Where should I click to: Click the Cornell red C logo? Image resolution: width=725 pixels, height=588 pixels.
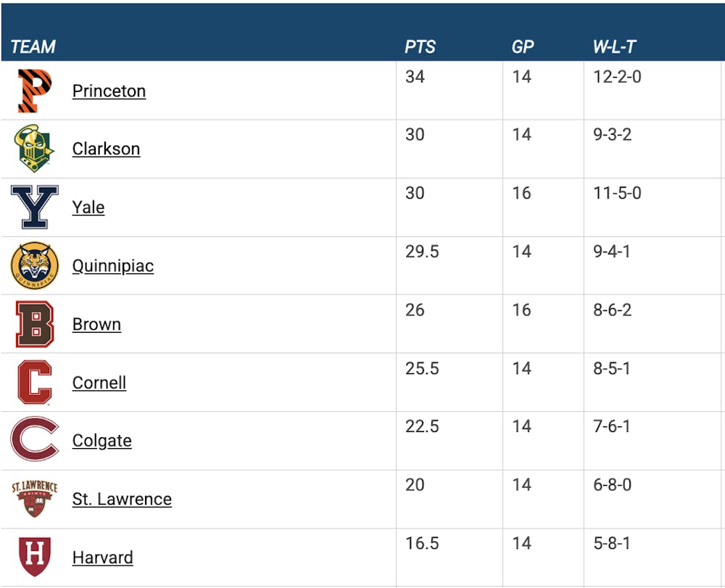click(x=34, y=382)
